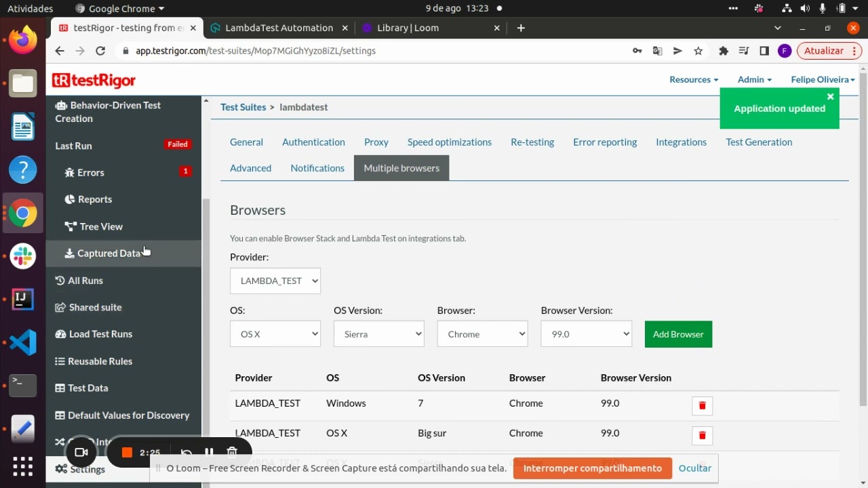This screenshot has height=488, width=868.
Task: Expand the Felipe Oliveira user menu
Action: click(x=823, y=79)
